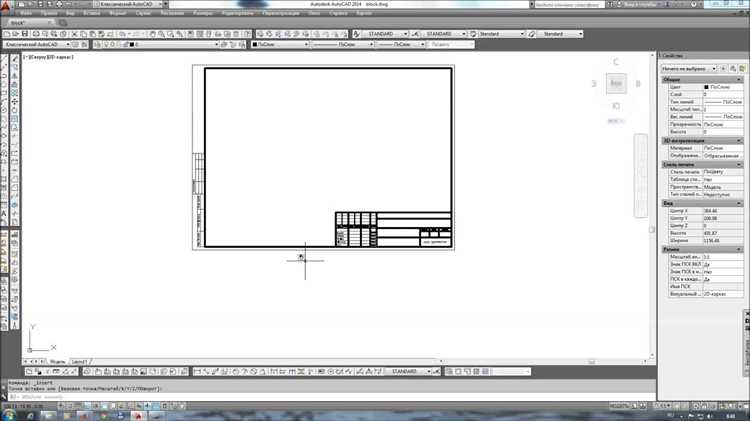Open 'Размеры' menu
Screen dimensions: 750x421
point(203,13)
